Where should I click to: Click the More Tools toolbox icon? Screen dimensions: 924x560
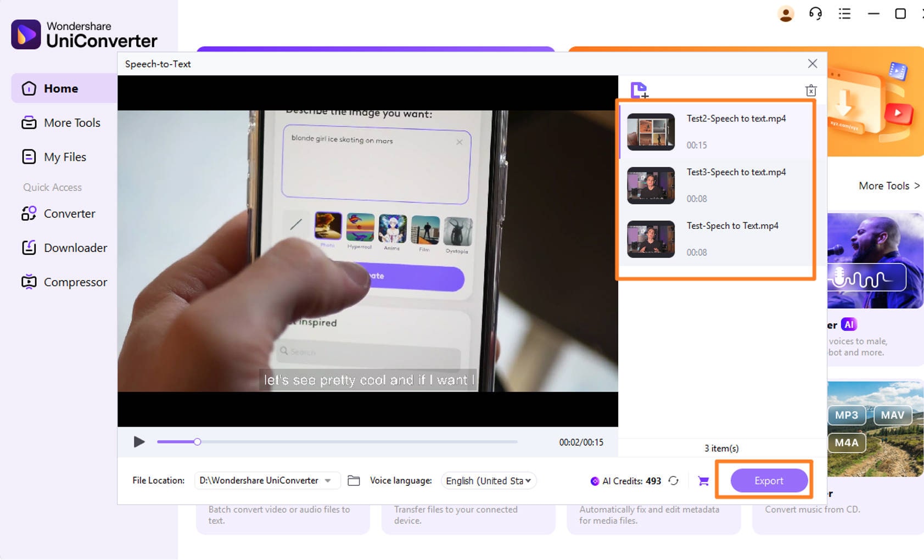[x=29, y=122]
